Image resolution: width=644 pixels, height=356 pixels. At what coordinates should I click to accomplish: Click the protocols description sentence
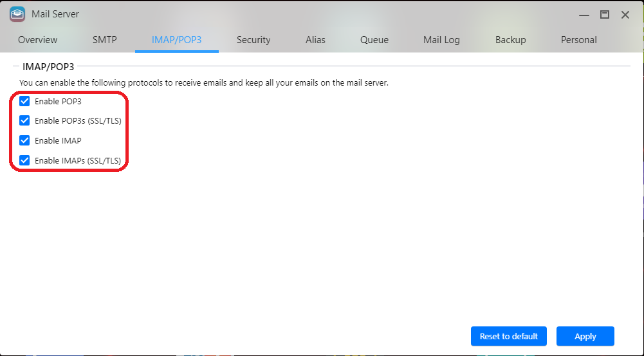click(x=204, y=82)
